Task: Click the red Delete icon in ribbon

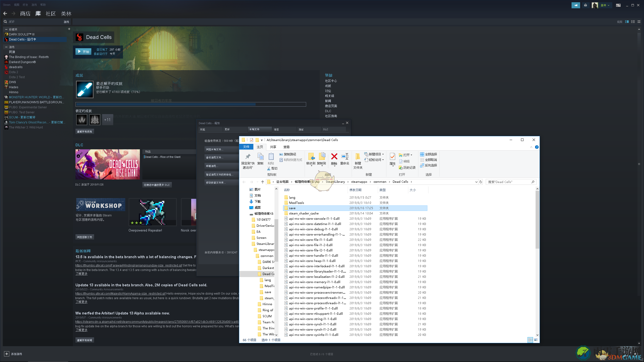Action: 334,156
